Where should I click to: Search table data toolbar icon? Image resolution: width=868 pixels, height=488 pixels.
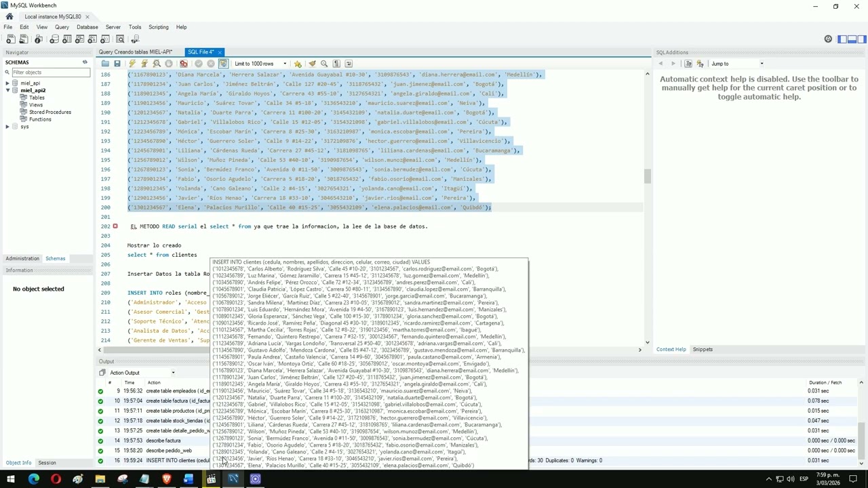[121, 39]
